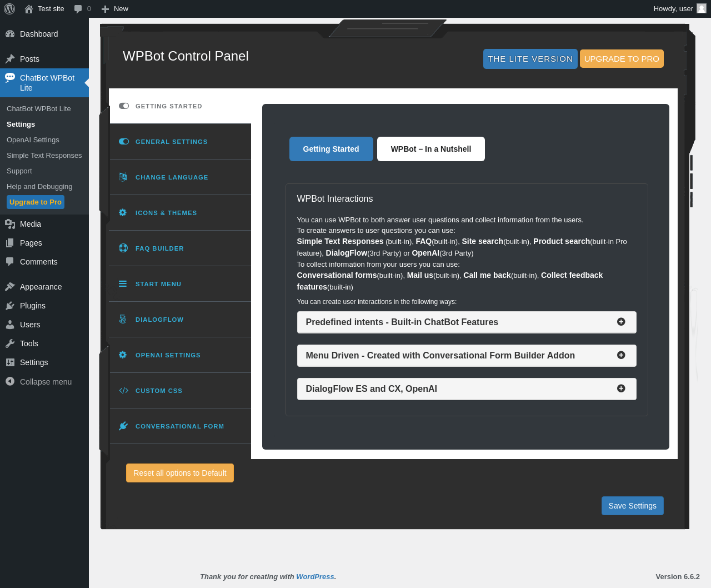Viewport: 711px width, 588px height.
Task: Open the FAQ Builder section
Action: coord(181,248)
